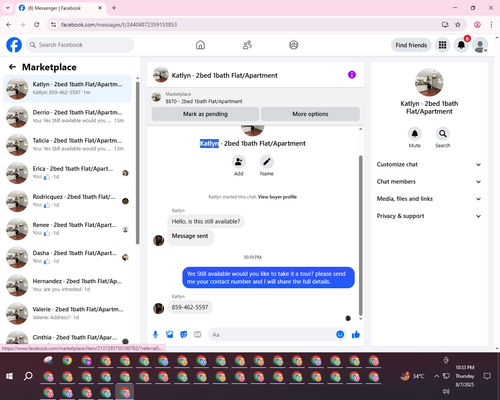This screenshot has width=500, height=400.
Task: Expand the Chat members section
Action: tap(429, 182)
